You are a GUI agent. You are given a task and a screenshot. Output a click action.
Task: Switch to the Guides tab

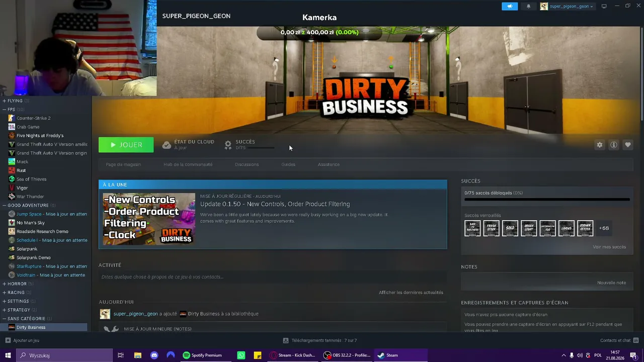click(288, 164)
